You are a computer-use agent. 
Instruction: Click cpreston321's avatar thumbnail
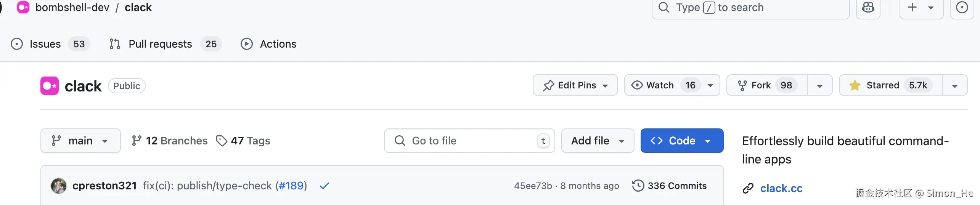(59, 186)
